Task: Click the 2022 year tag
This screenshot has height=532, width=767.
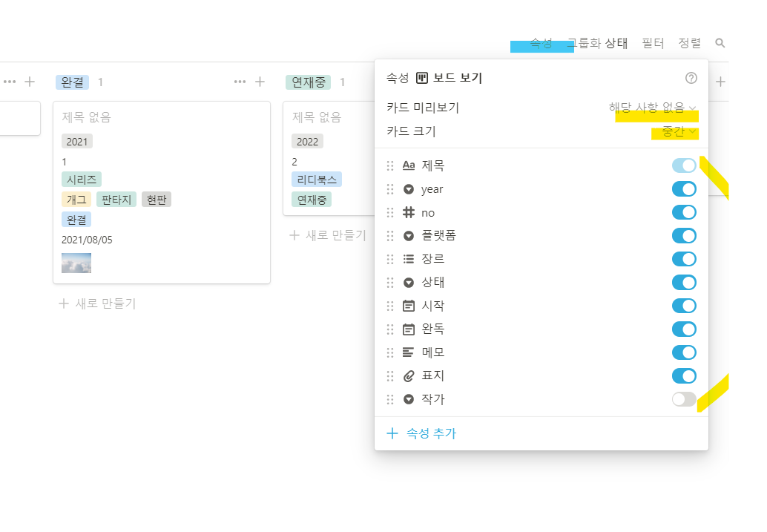Action: click(308, 142)
